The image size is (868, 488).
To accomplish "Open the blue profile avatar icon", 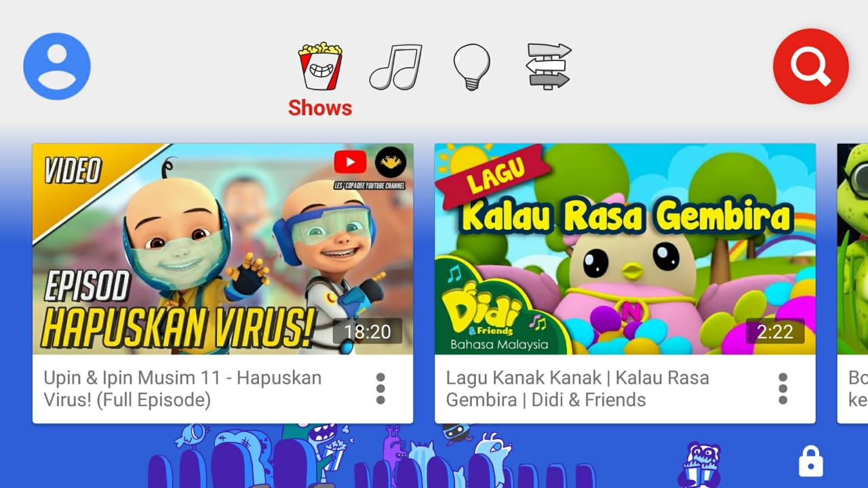I will [57, 66].
